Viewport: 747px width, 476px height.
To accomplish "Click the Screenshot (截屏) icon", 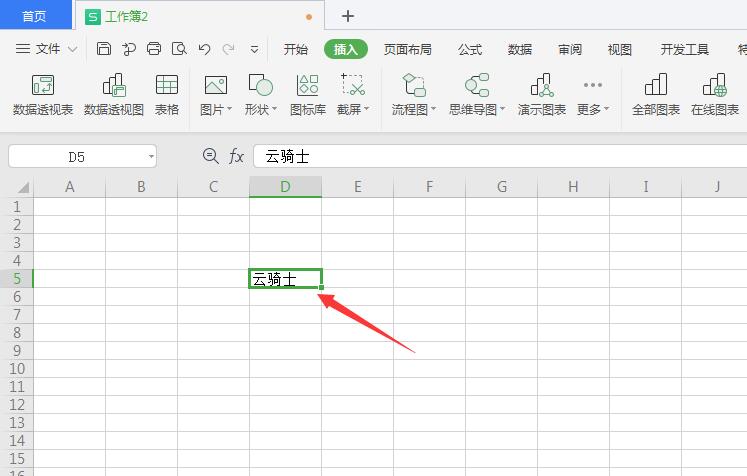I will (x=353, y=85).
